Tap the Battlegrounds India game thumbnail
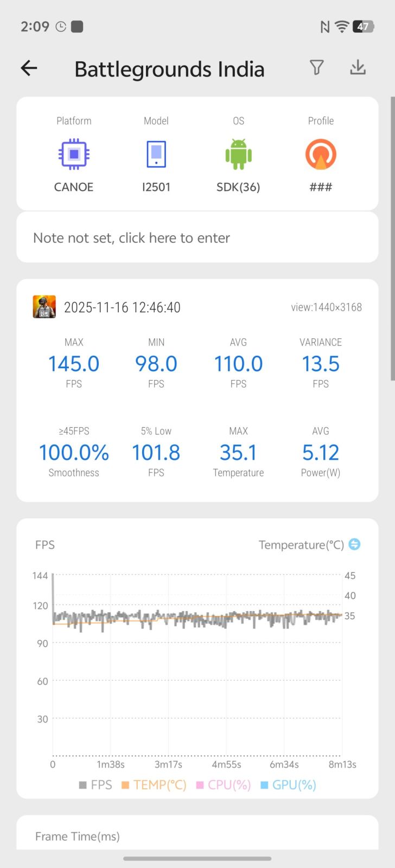This screenshot has width=395, height=868. point(44,307)
